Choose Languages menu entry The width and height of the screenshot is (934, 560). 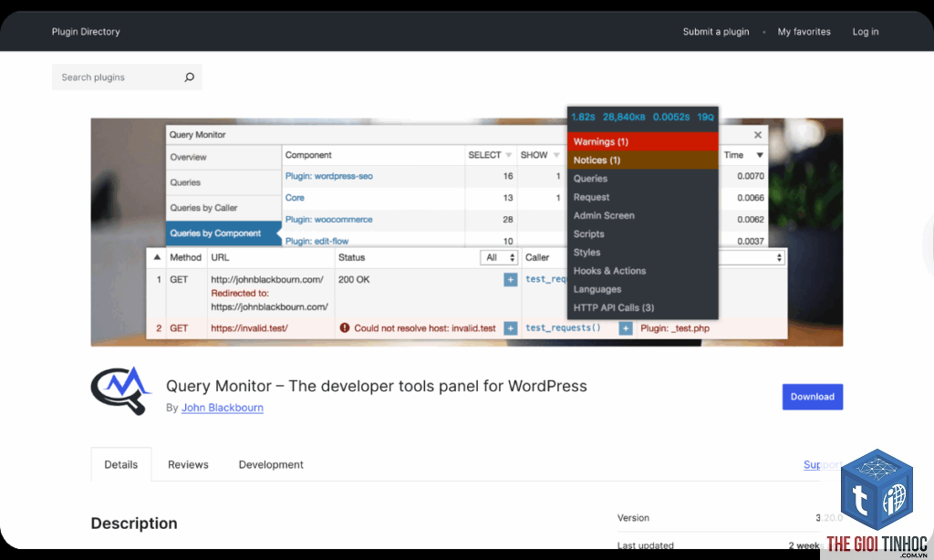pos(643,289)
